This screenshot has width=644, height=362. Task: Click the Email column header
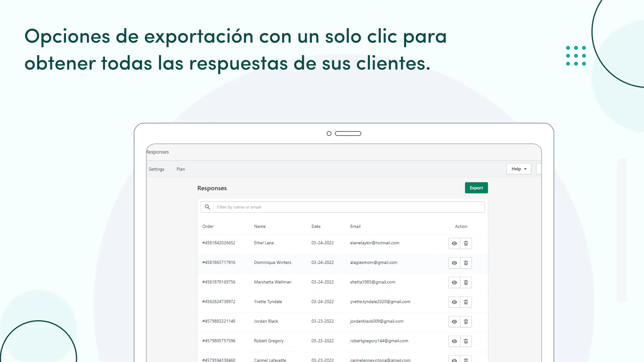click(355, 226)
